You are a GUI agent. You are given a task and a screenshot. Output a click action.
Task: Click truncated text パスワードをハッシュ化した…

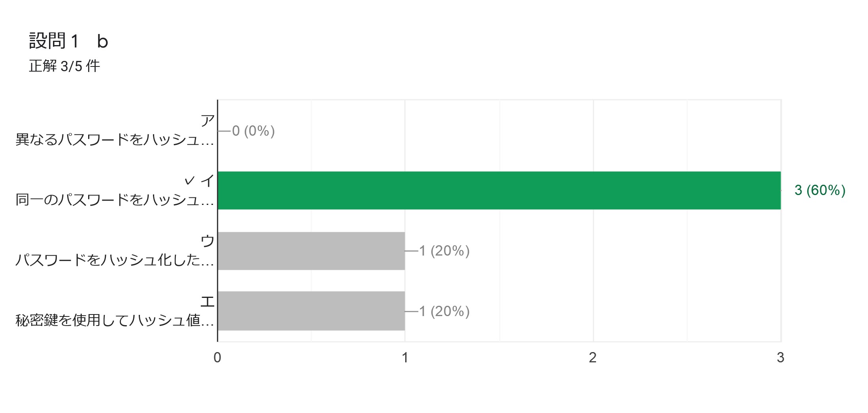[x=115, y=260]
